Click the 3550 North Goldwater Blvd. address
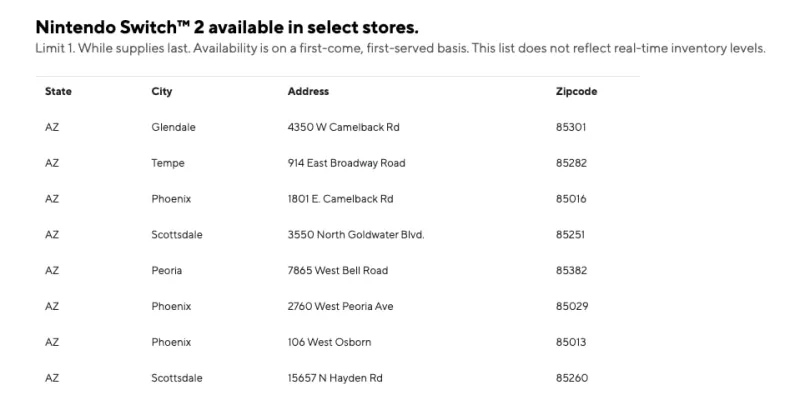This screenshot has height=405, width=800. [356, 235]
